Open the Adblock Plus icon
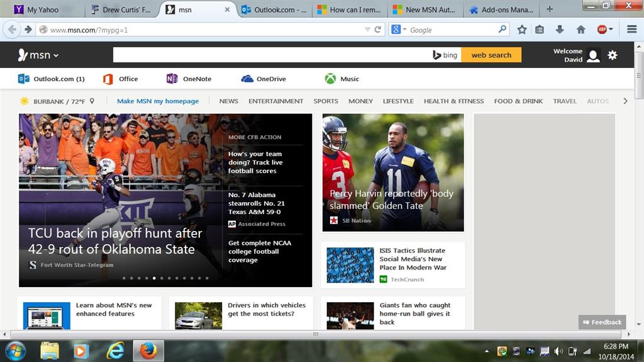The height and width of the screenshot is (362, 644). pyautogui.click(x=602, y=30)
